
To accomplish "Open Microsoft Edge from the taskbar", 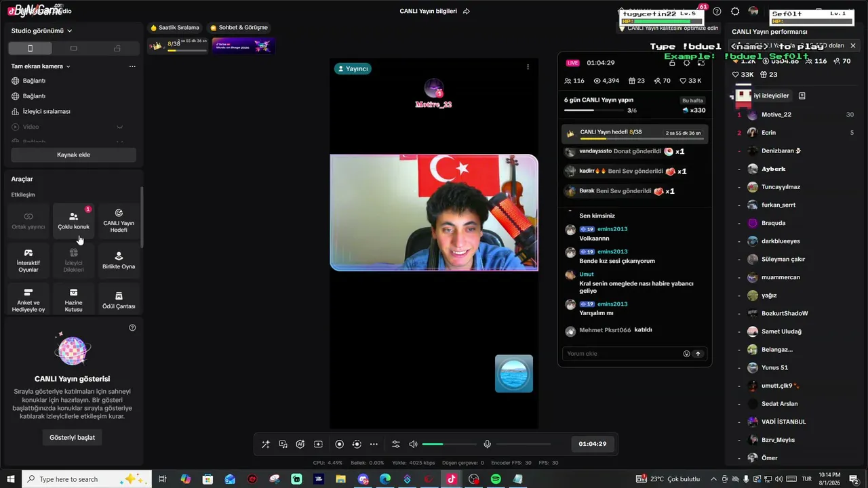I will click(385, 479).
